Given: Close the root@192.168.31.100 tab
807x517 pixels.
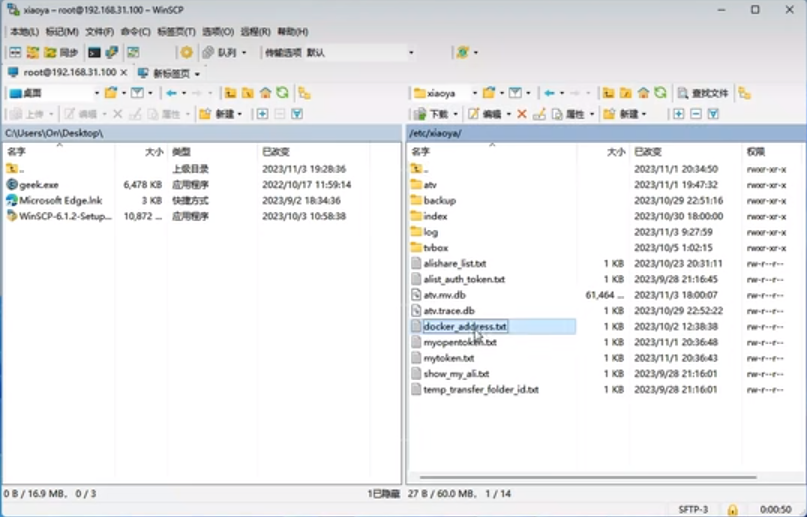Looking at the screenshot, I should pos(124,73).
